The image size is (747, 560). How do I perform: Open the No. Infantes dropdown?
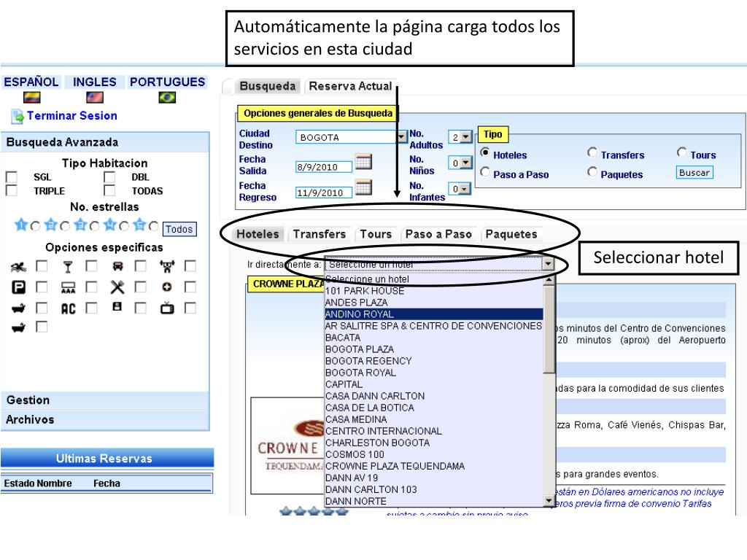(x=460, y=189)
